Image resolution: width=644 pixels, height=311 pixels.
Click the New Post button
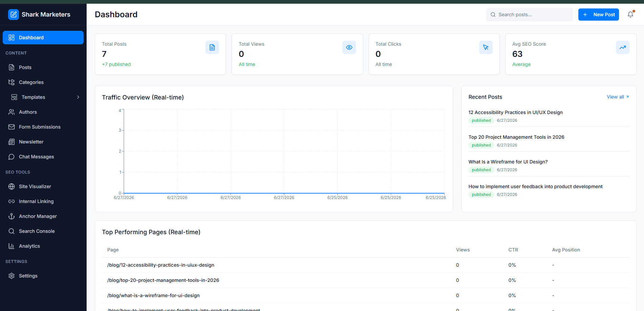tap(598, 15)
